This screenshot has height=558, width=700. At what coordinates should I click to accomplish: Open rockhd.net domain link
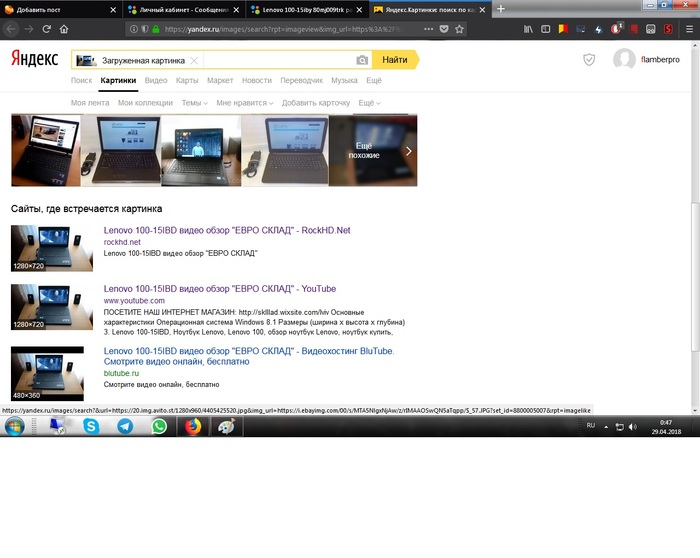(x=122, y=242)
